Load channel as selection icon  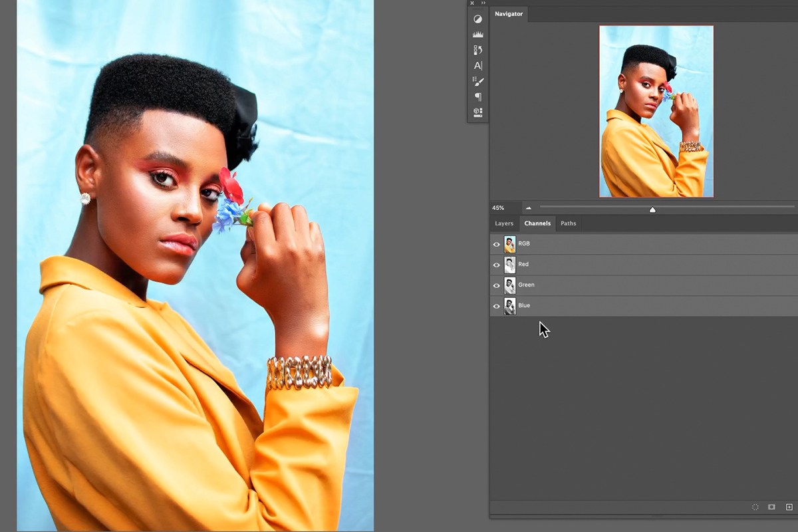[755, 507]
